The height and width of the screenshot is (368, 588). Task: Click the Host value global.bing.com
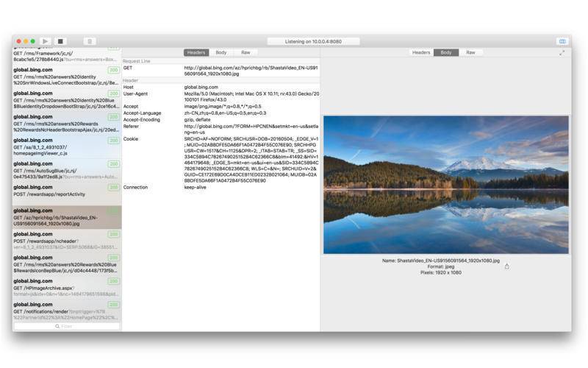pyautogui.click(x=201, y=87)
